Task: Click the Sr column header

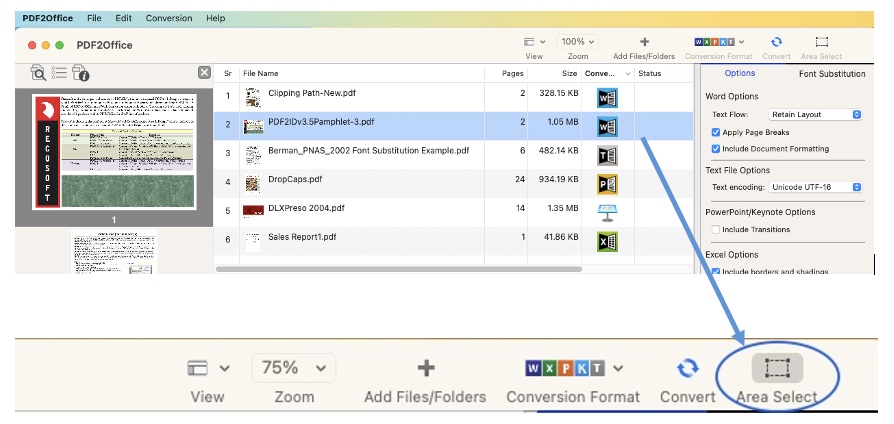Action: pyautogui.click(x=227, y=74)
